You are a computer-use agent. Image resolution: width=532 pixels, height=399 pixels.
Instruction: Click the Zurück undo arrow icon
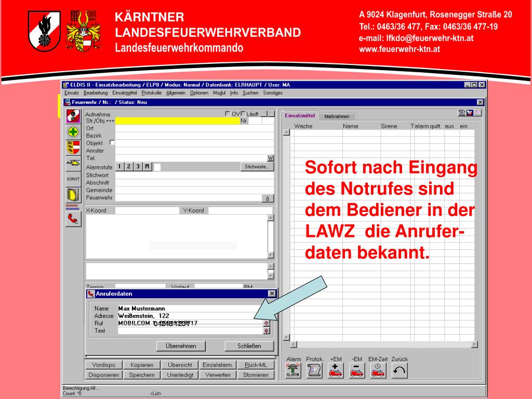pos(400,370)
